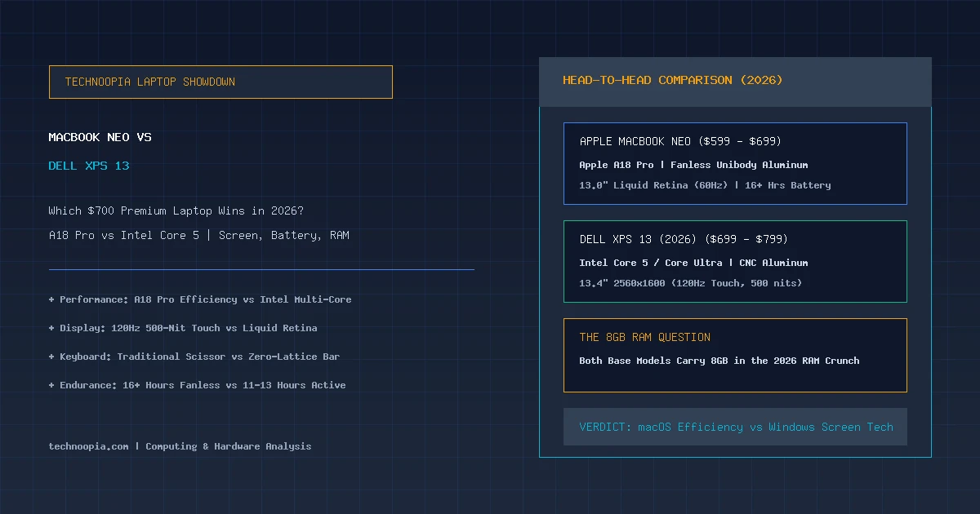Click '13.0" Liquid Retina (60Hz)' spec line
Screen dimensions: 980x514
[x=705, y=185]
